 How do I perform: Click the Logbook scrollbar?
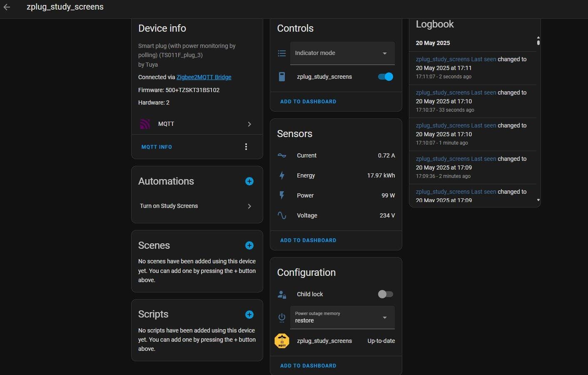(x=538, y=41)
